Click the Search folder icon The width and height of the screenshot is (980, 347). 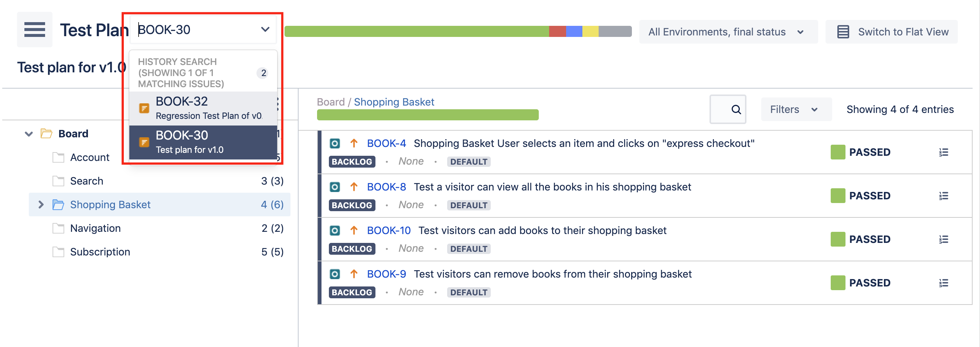pos(58,181)
